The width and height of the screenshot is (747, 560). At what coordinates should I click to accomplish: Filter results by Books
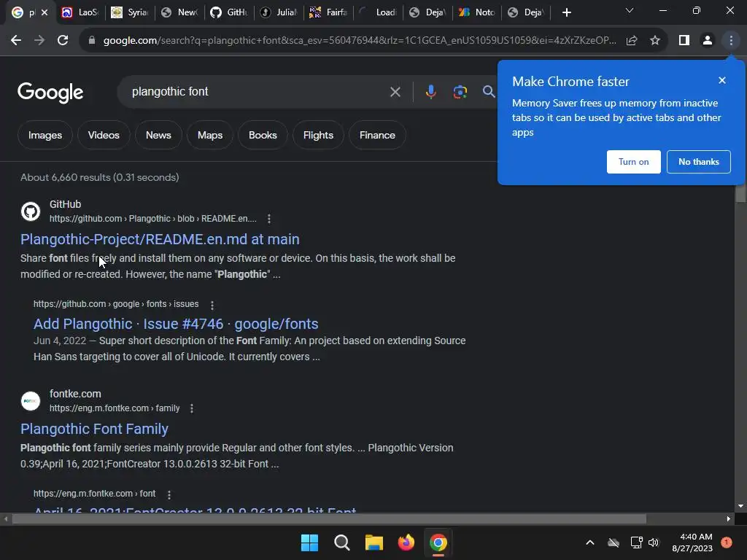263,135
